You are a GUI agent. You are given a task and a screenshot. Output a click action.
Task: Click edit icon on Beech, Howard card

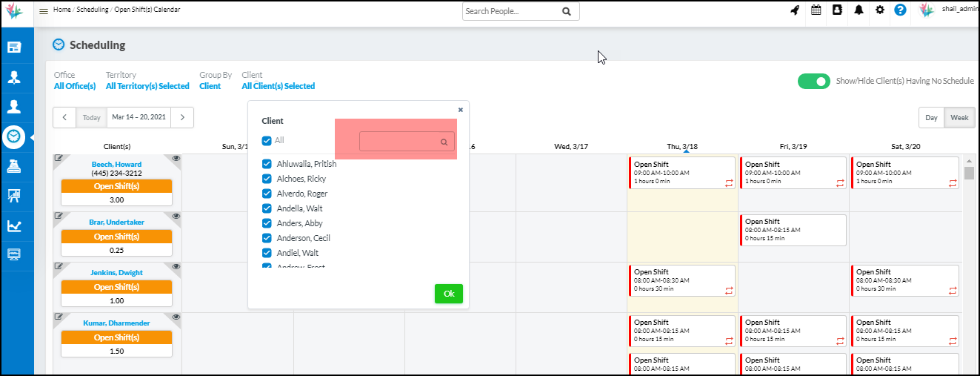[x=59, y=159]
